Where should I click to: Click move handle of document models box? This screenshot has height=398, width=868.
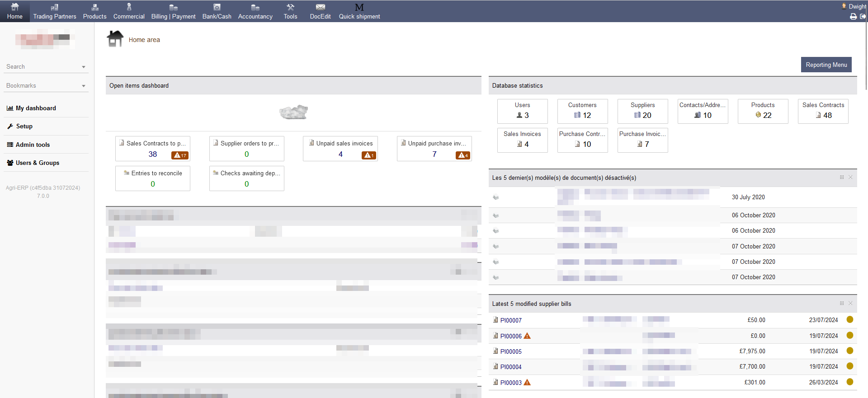[x=842, y=177]
